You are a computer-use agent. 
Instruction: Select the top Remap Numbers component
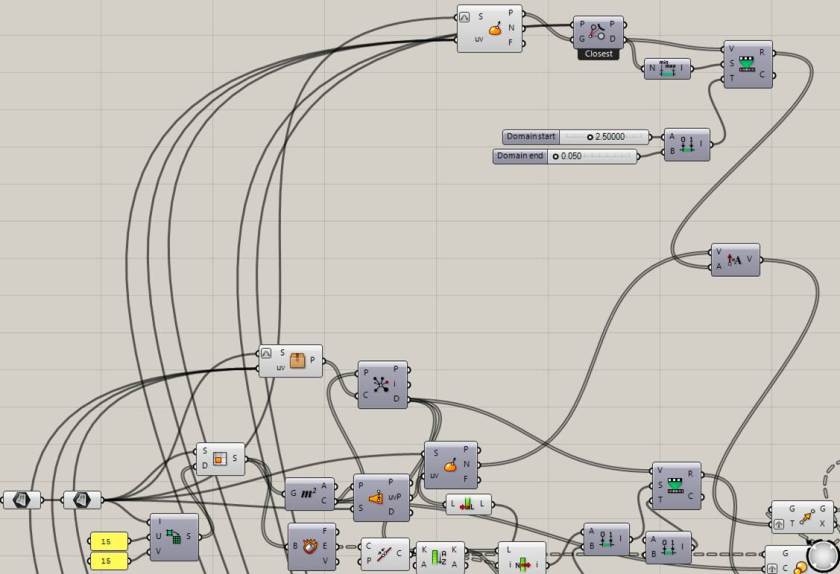(747, 64)
